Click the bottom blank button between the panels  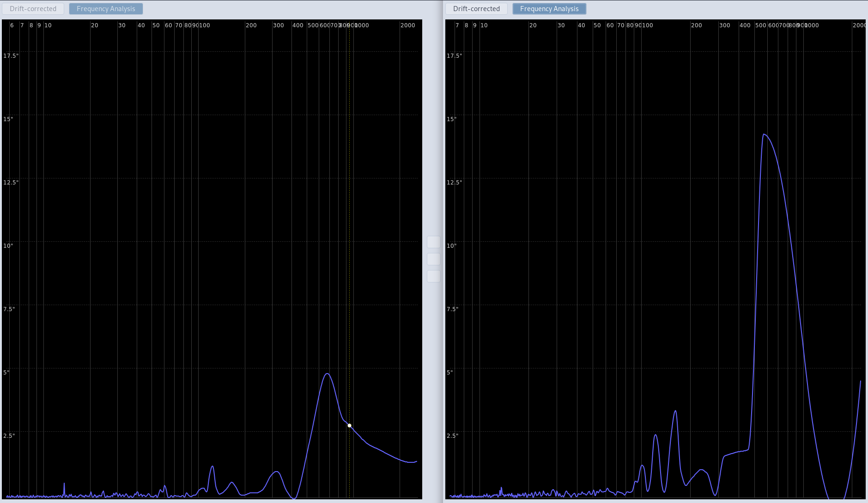click(434, 276)
